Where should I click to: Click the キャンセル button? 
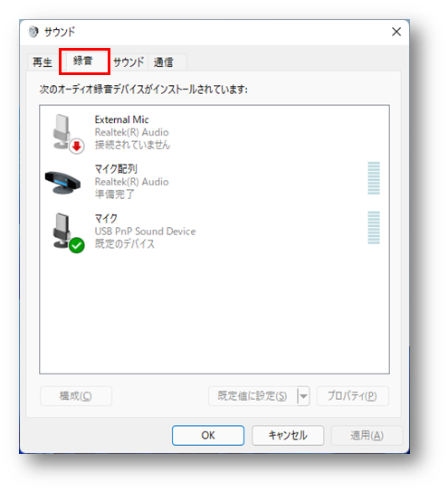[288, 435]
